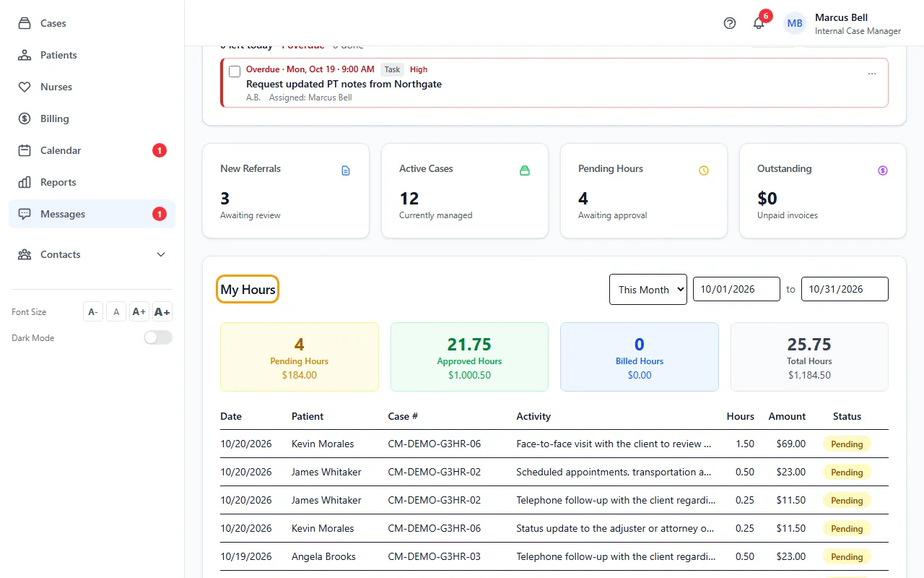The height and width of the screenshot is (578, 924).
Task: Open the three-dot menu on overdue task
Action: [872, 74]
